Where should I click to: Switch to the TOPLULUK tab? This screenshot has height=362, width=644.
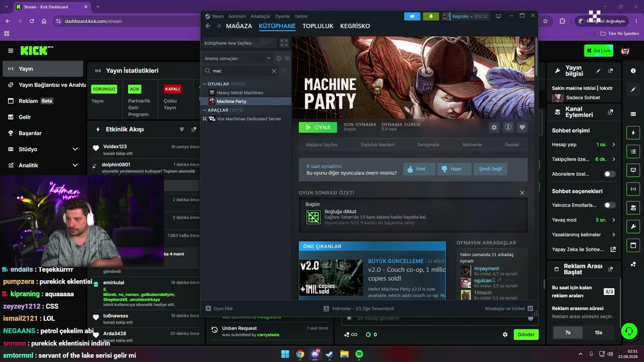[318, 26]
